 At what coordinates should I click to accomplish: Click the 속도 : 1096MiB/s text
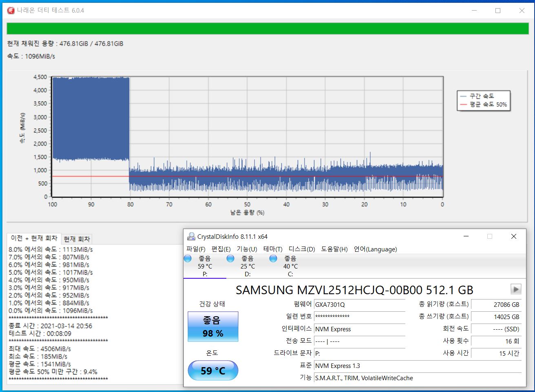point(31,56)
